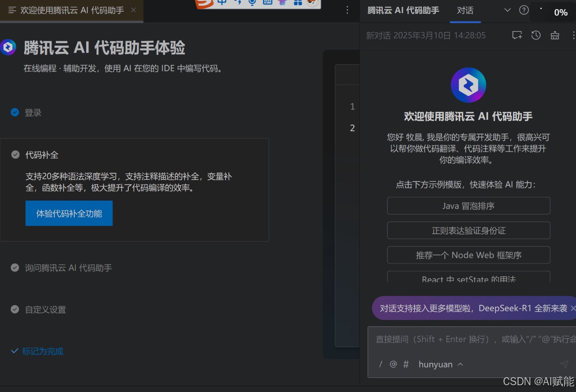Close the DeepSeek-R1 announcement banner
The image size is (576, 392).
573,308
